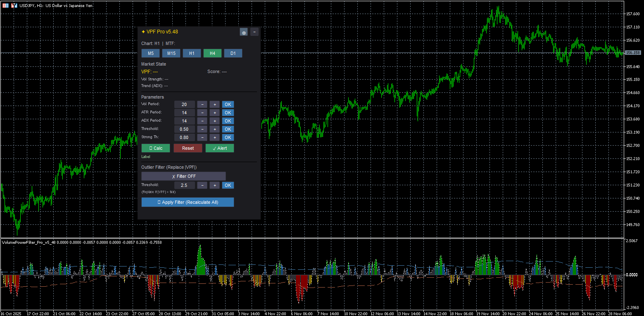644x316 pixels.
Task: Confirm outlier Threshold 2.5 with OK
Action: (x=228, y=185)
